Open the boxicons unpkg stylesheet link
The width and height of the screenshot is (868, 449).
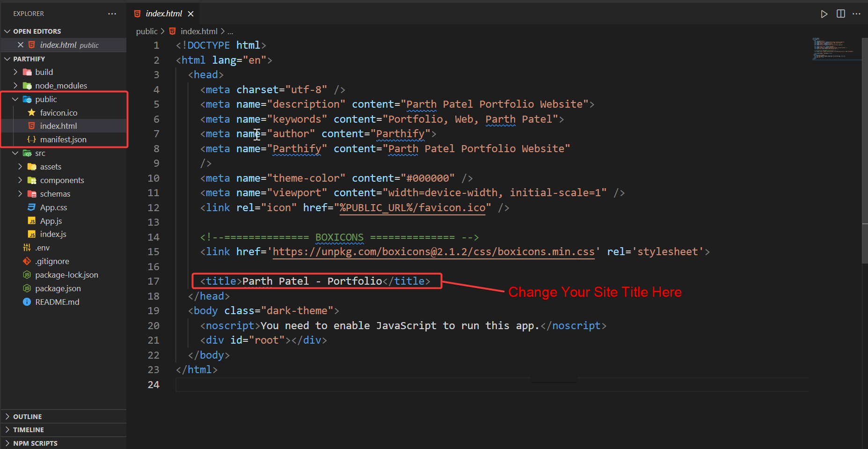[433, 252]
